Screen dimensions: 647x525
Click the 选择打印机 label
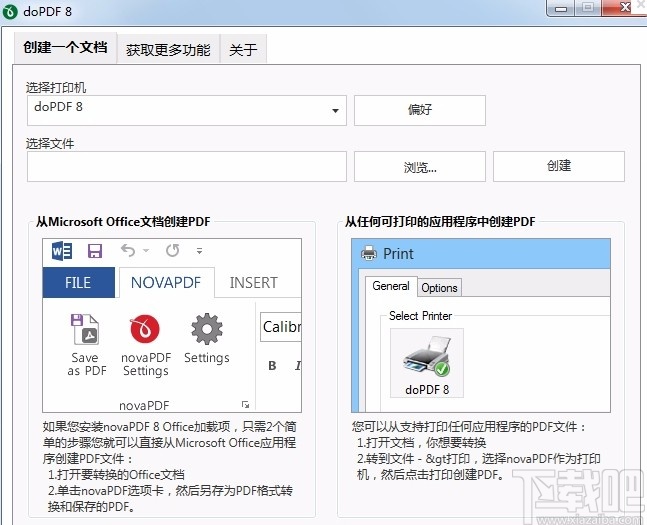(56, 88)
